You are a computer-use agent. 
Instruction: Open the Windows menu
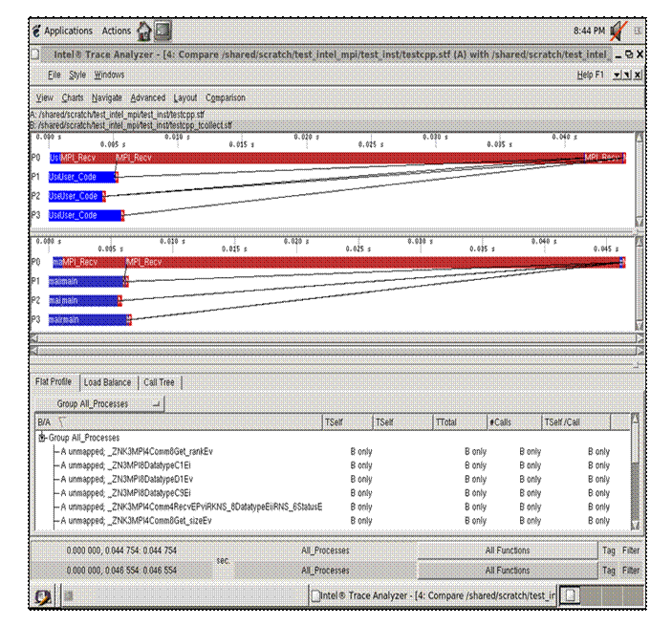coord(109,75)
